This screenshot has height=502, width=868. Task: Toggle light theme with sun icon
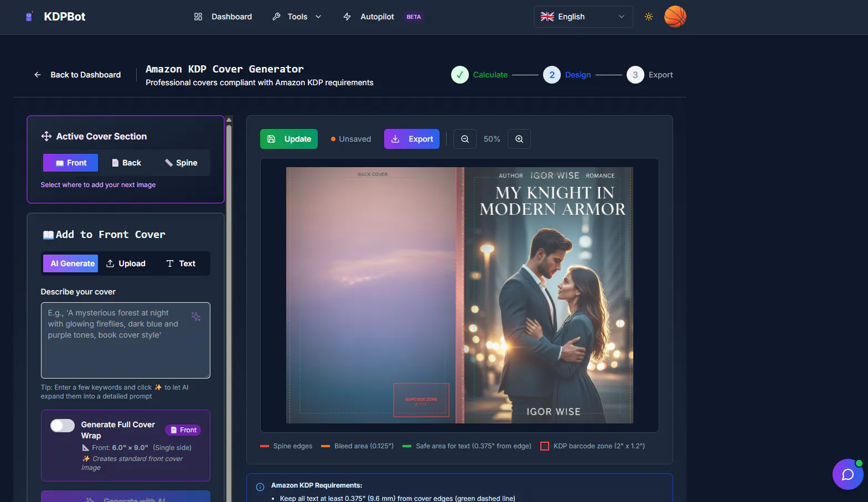tap(649, 17)
